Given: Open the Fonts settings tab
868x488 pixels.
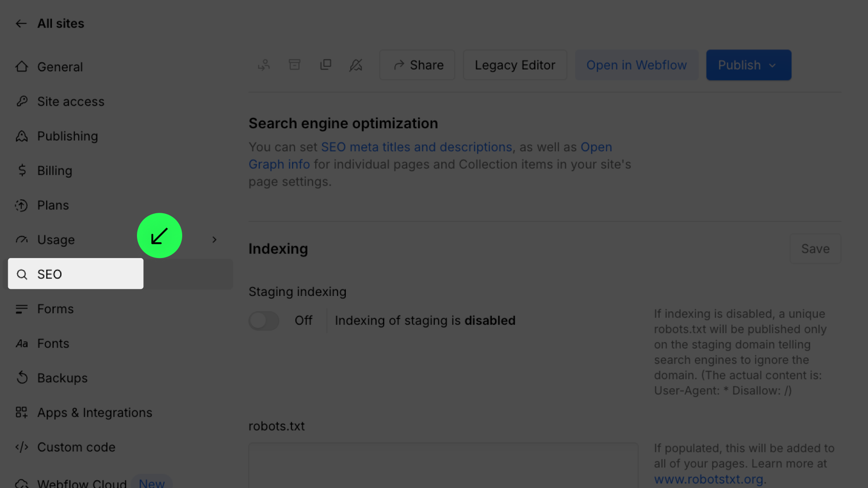Looking at the screenshot, I should click(x=53, y=344).
